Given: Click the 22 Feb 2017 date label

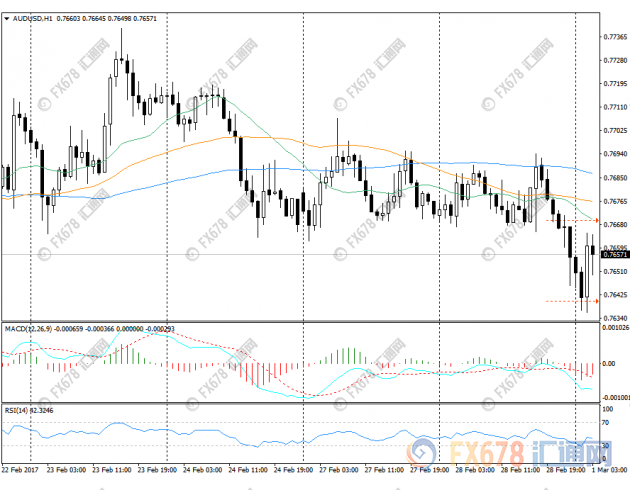Looking at the screenshot, I should [22, 469].
